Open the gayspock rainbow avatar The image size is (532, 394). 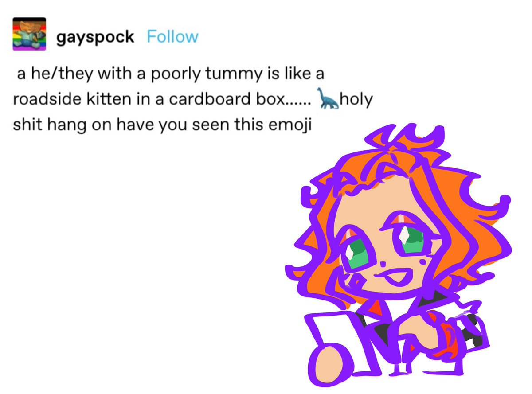point(29,34)
